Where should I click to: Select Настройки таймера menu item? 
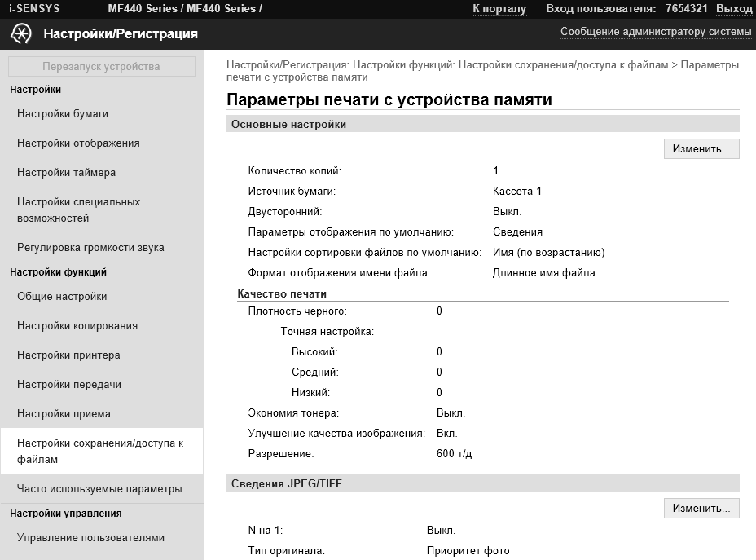66,173
